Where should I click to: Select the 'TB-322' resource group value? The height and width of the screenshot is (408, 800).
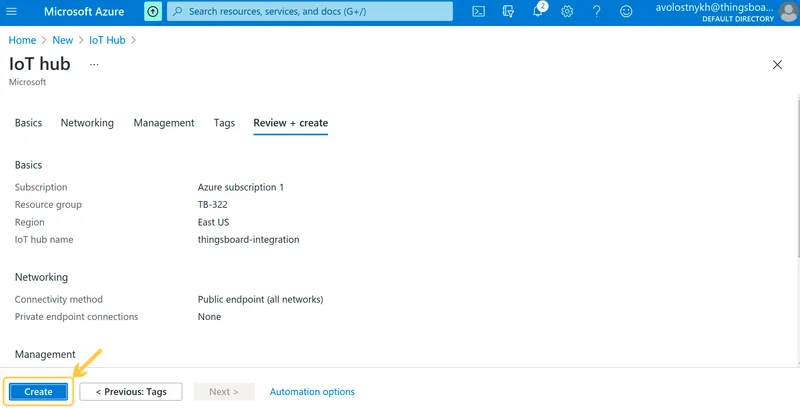[x=213, y=205]
